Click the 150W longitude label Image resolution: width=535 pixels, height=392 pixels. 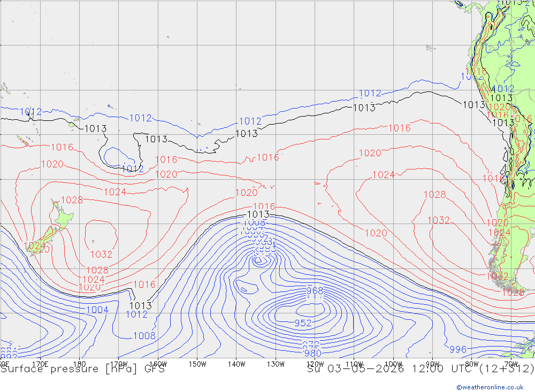pyautogui.click(x=197, y=364)
